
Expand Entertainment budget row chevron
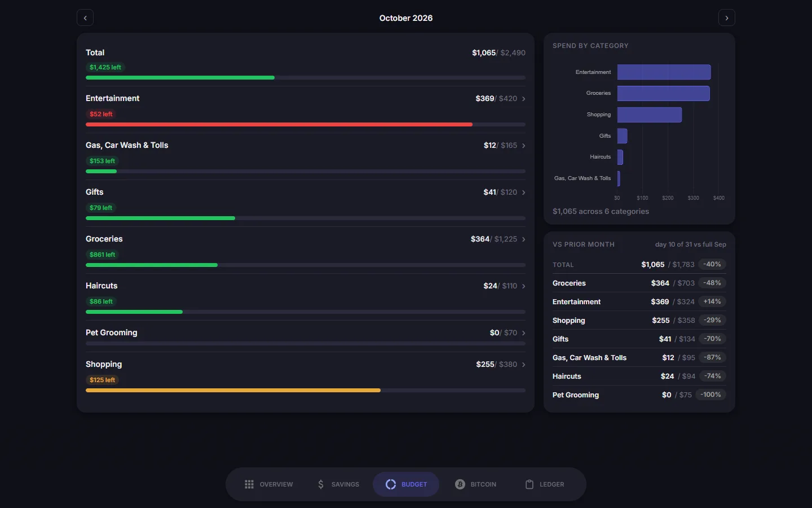(x=524, y=99)
